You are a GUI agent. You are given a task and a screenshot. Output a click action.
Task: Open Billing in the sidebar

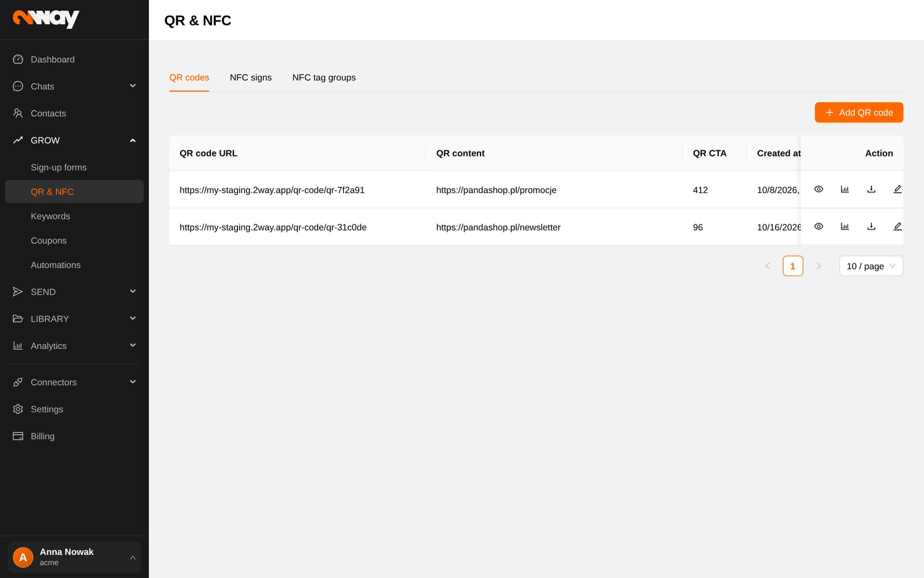74,436
